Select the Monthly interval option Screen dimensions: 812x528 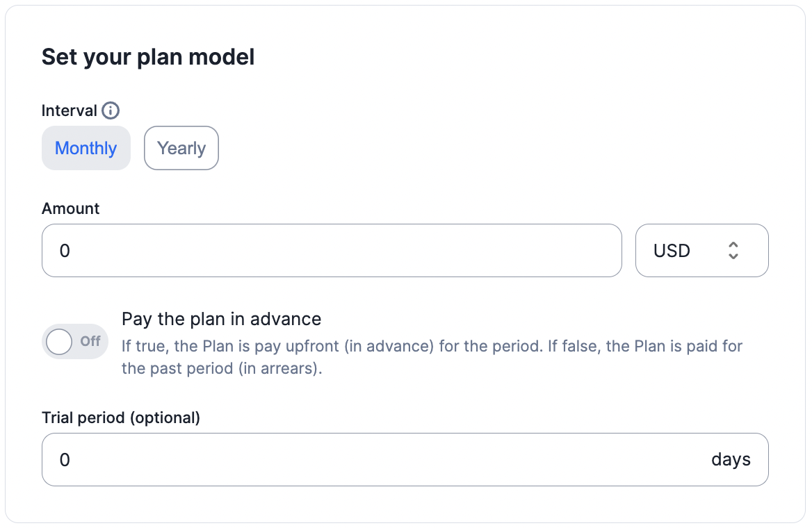coord(86,148)
